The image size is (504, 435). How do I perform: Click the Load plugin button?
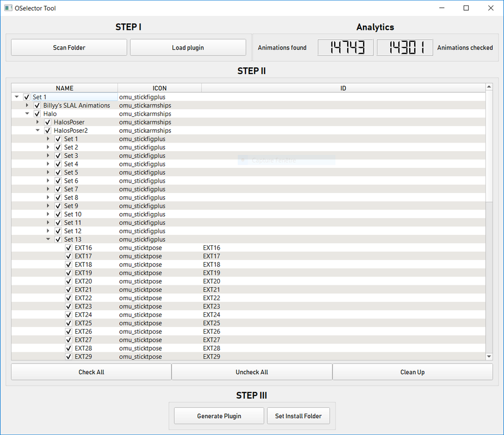(x=187, y=47)
